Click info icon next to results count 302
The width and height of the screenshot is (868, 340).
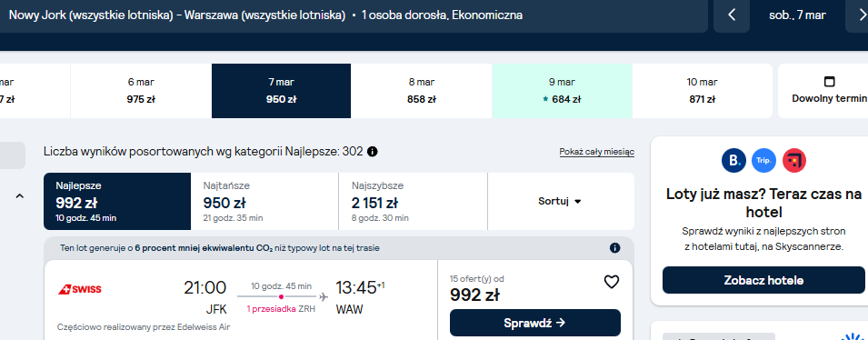pyautogui.click(x=373, y=151)
